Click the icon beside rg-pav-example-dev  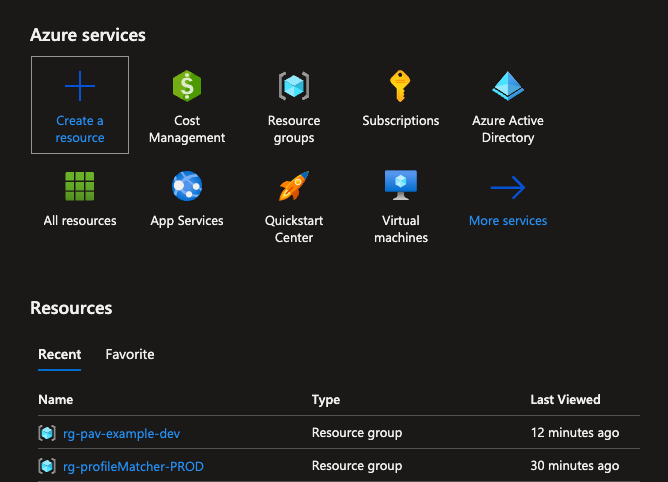[x=46, y=433]
